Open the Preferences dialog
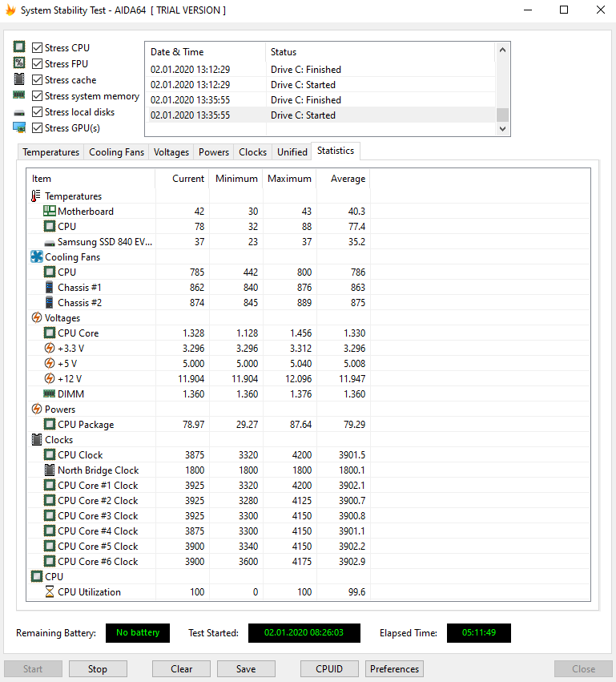The width and height of the screenshot is (616, 682). pyautogui.click(x=394, y=668)
